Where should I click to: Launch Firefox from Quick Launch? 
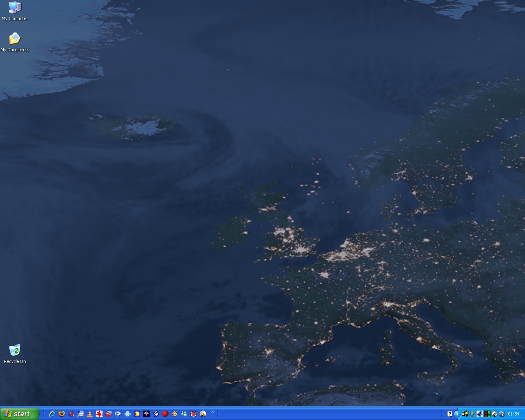coord(62,414)
